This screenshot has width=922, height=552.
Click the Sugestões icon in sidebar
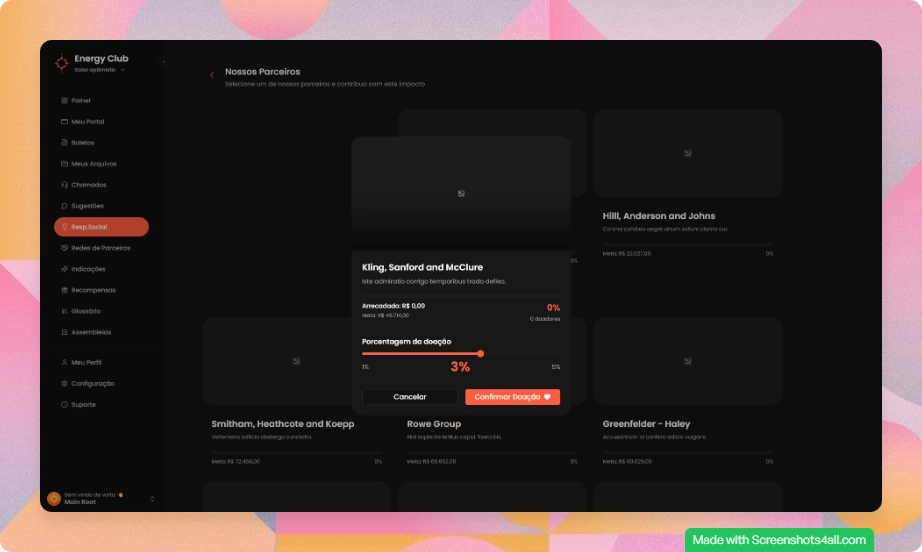pyautogui.click(x=64, y=206)
